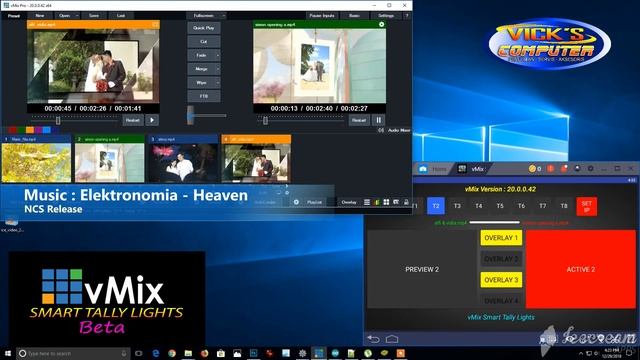Switch to the grid view icon in vMix
The image size is (640, 360).
[x=386, y=202]
